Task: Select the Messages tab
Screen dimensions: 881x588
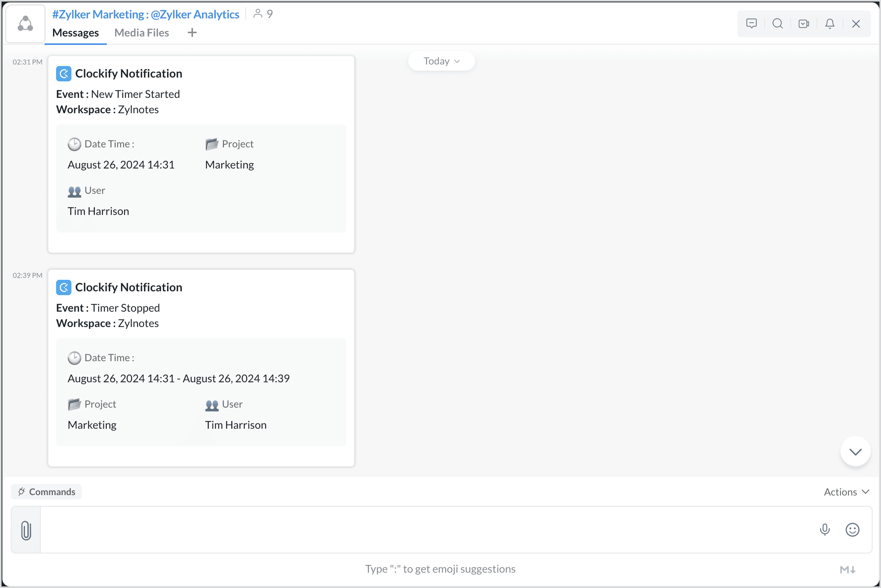Action: (x=75, y=33)
